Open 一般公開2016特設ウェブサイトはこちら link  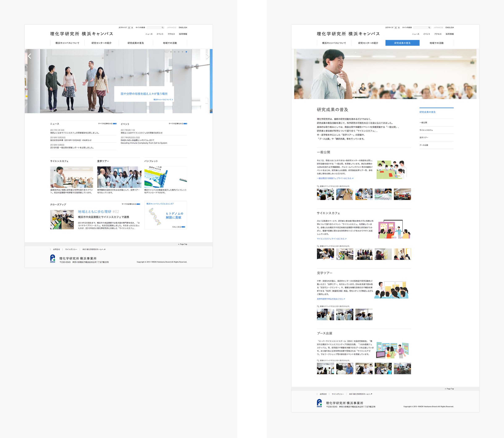[335, 178]
